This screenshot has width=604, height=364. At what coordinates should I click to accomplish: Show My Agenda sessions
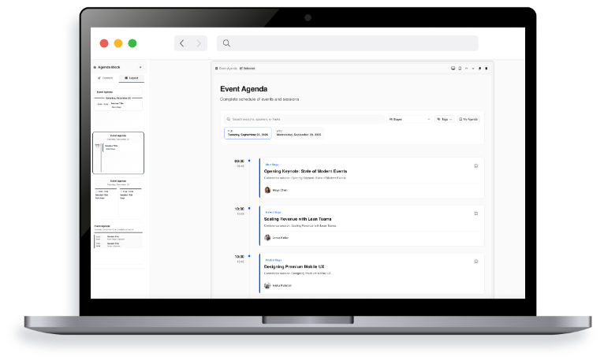coord(468,119)
